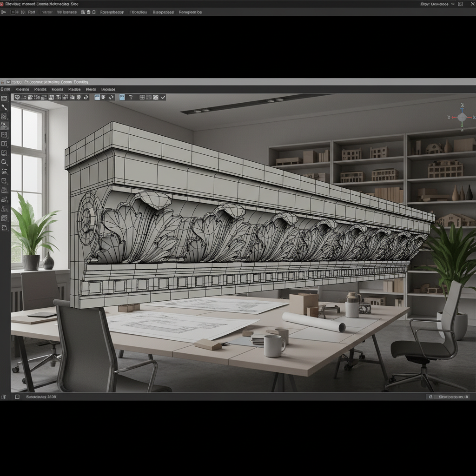
Task: Open the 'Rhestino' menu
Action: [22, 89]
